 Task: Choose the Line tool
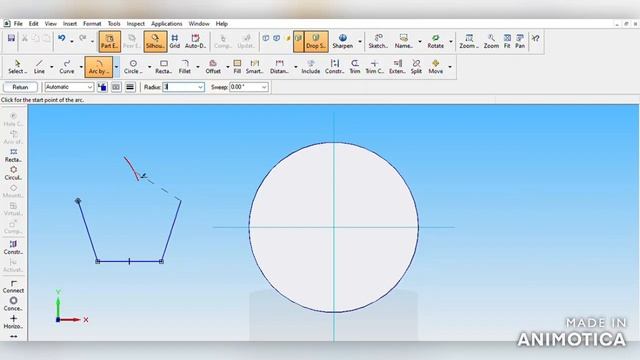39,67
